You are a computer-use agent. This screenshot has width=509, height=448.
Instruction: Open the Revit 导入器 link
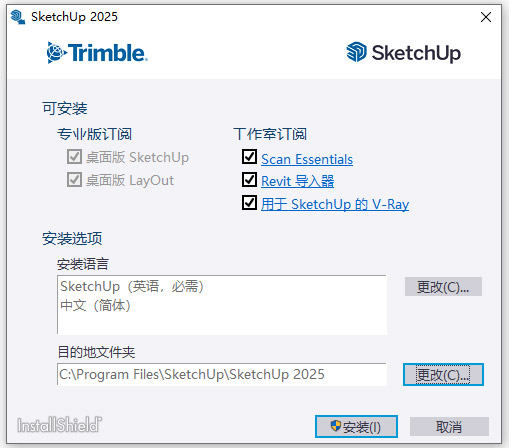click(297, 182)
